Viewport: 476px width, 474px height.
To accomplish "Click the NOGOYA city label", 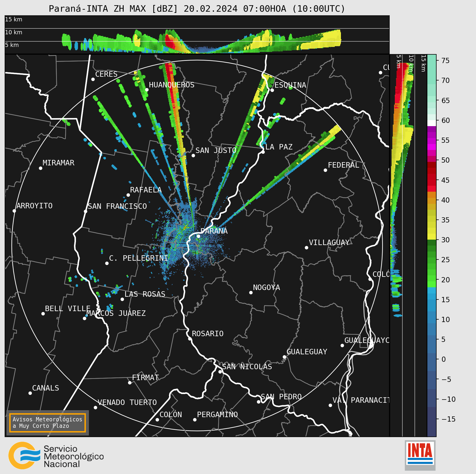I will (266, 288).
